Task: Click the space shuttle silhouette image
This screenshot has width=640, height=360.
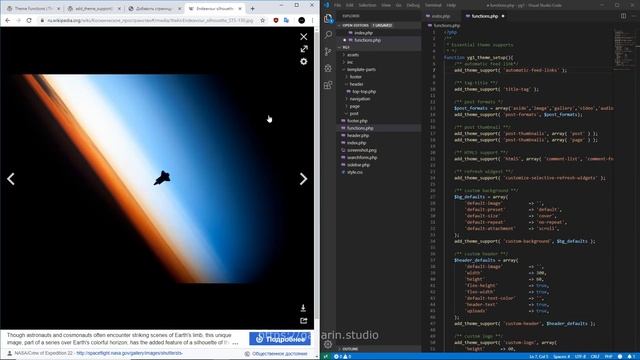Action: (x=162, y=178)
